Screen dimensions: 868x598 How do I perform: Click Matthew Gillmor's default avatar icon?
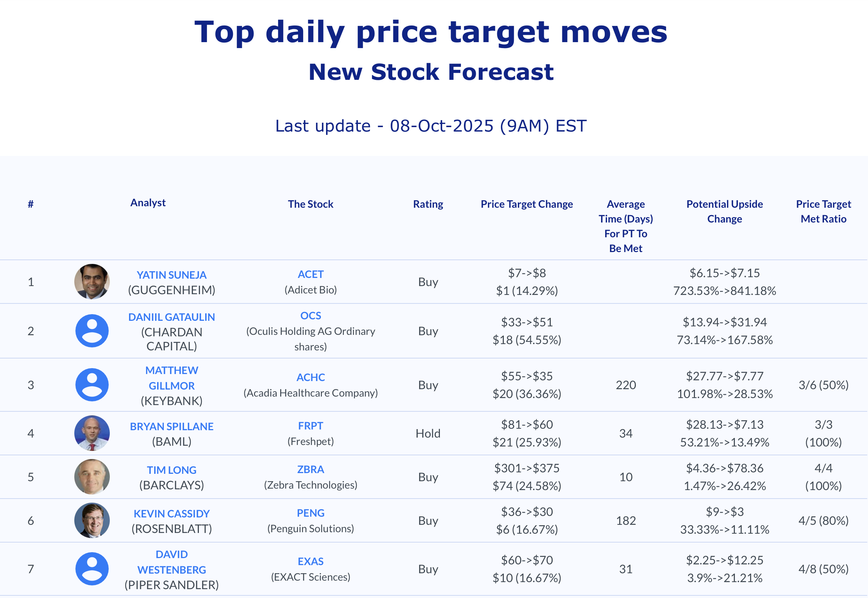92,384
